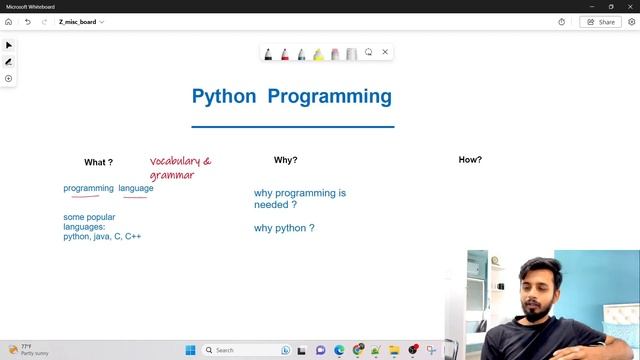
Task: Select the word 'language' text
Action: [x=136, y=188]
